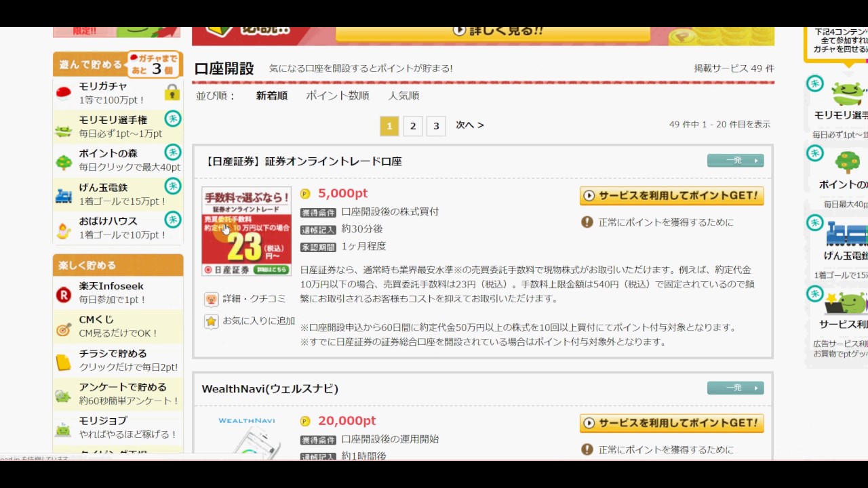Screen dimensions: 868x488
Task: Click the warning icon under the 日産証券 button
Action: [x=587, y=222]
